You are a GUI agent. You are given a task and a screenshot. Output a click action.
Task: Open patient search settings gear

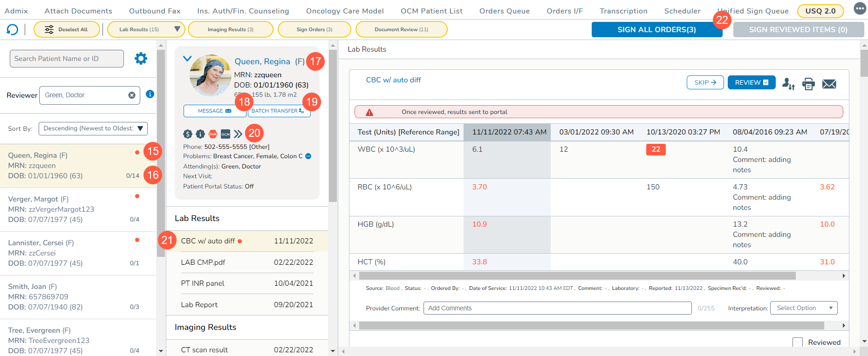coord(141,59)
